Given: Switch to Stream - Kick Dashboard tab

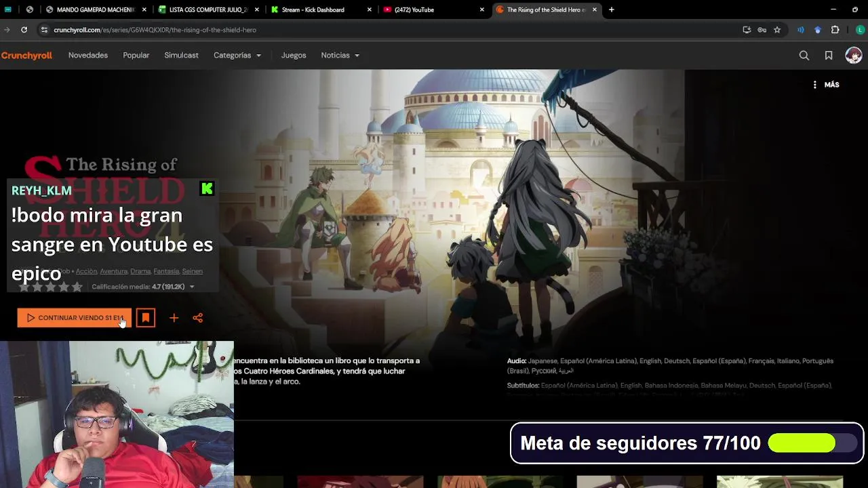Looking at the screenshot, I should point(321,9).
